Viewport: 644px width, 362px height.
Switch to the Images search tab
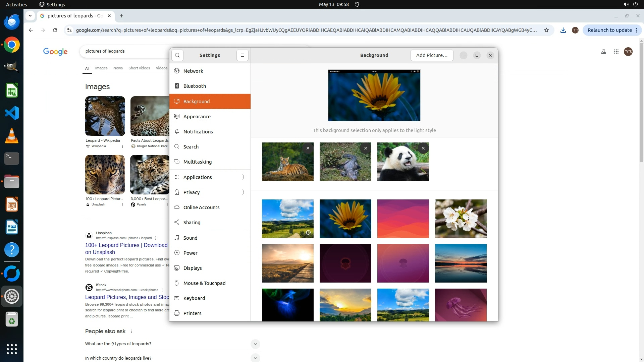(x=101, y=68)
